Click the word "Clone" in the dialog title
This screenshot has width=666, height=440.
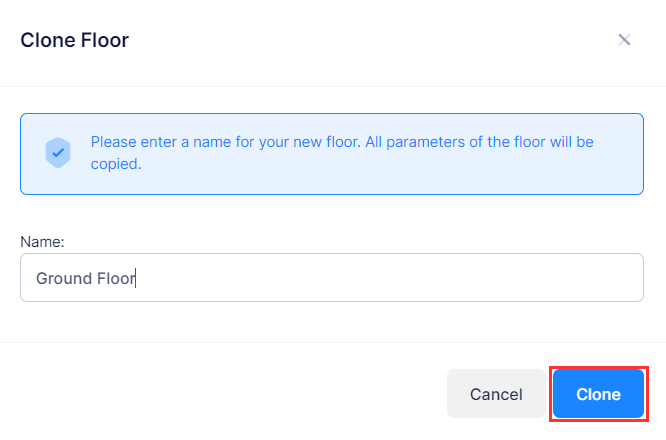46,41
